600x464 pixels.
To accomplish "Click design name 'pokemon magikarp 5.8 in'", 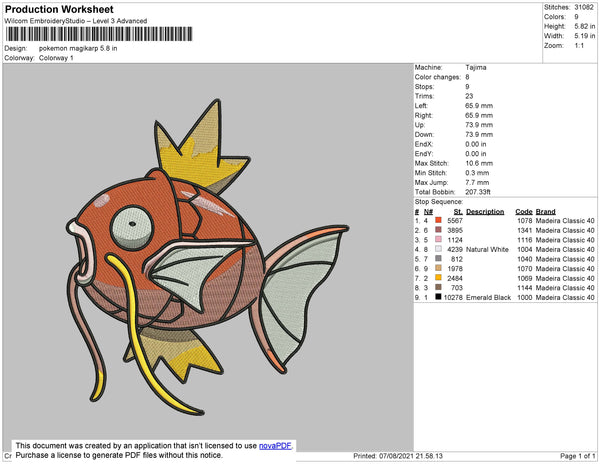I will [78, 49].
